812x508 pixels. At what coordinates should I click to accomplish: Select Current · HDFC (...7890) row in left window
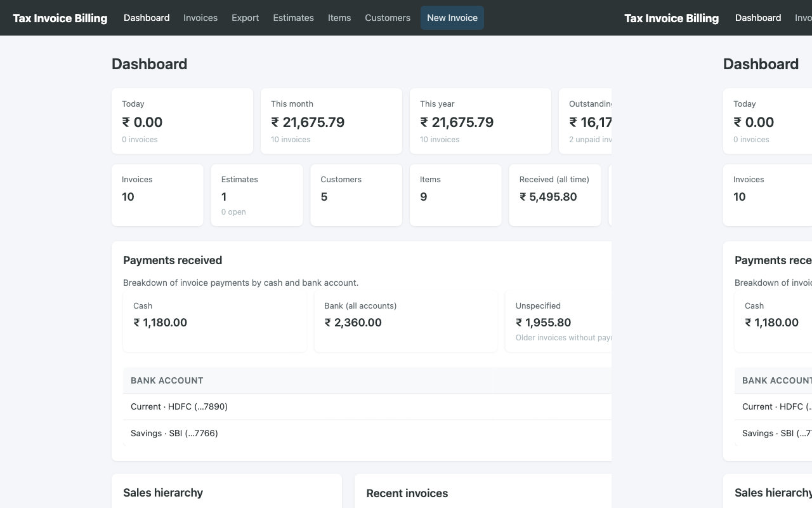pyautogui.click(x=367, y=406)
